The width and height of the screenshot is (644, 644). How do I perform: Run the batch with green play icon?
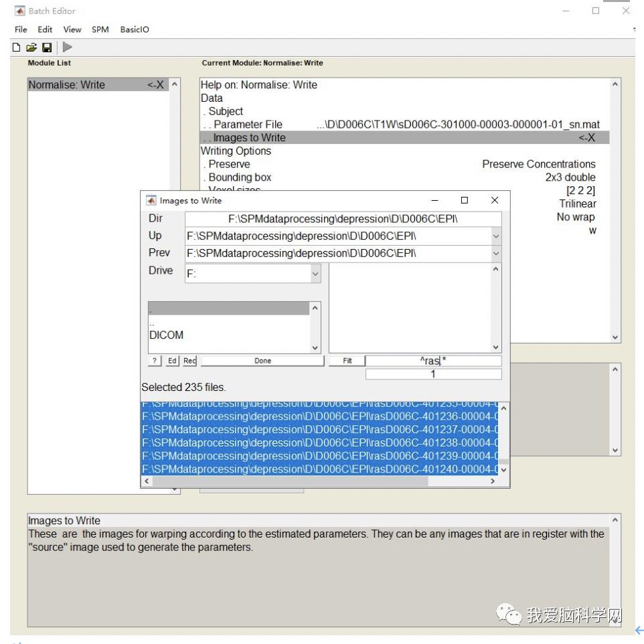coord(68,48)
